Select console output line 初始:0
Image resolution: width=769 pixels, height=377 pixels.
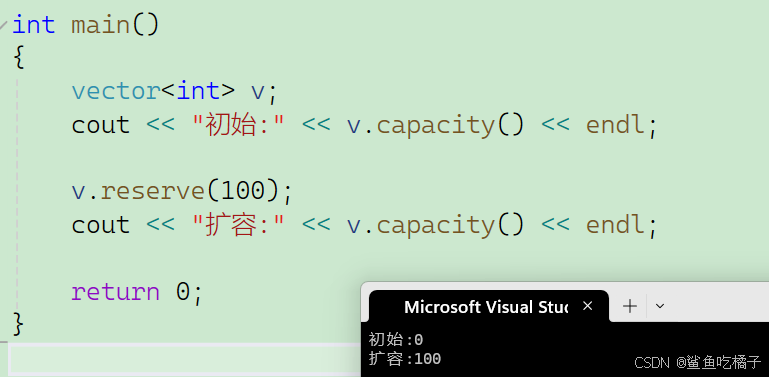point(396,339)
